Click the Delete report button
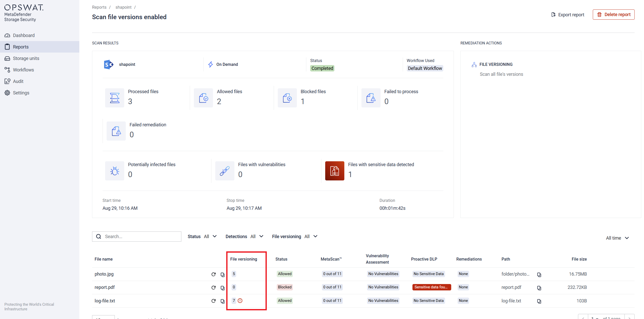644x319 pixels. [613, 15]
